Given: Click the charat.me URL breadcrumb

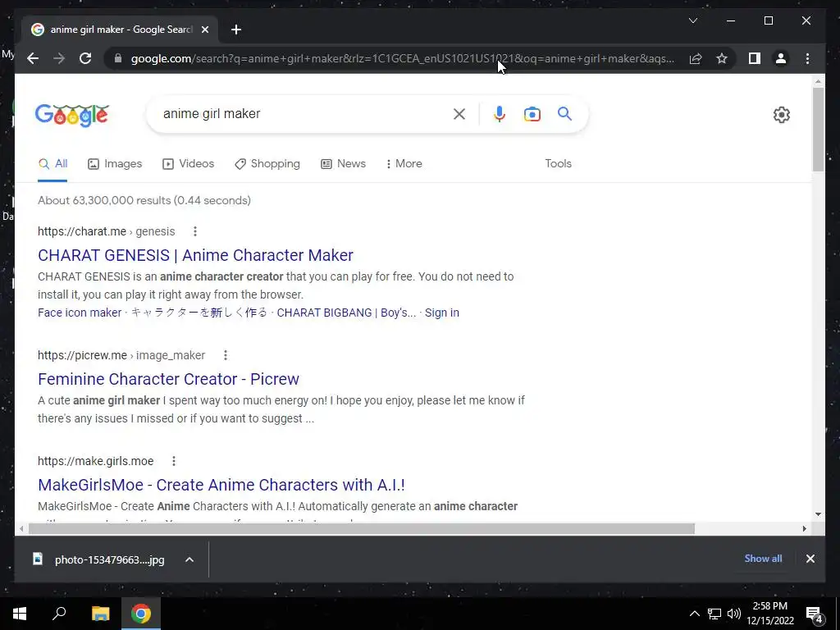Looking at the screenshot, I should [106, 231].
